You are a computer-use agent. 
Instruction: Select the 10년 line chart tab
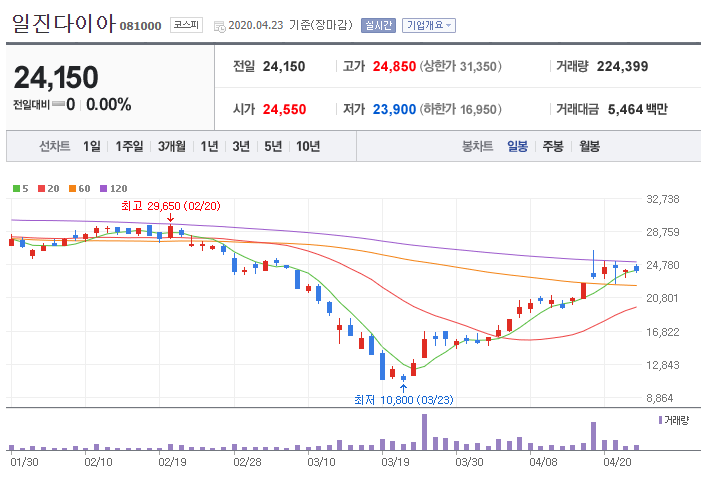click(x=308, y=146)
